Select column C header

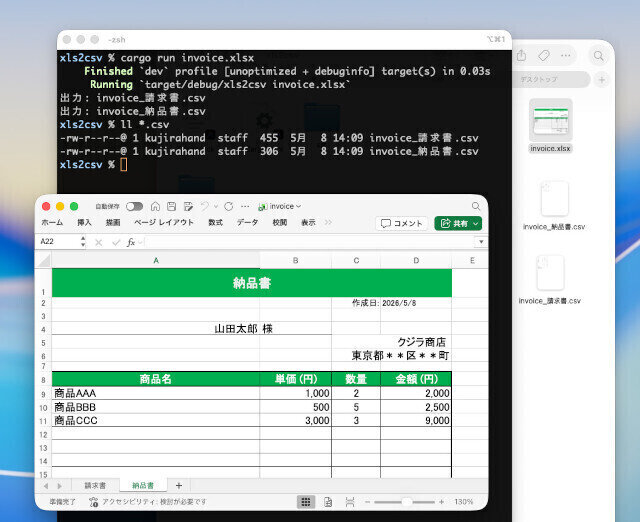pos(356,260)
